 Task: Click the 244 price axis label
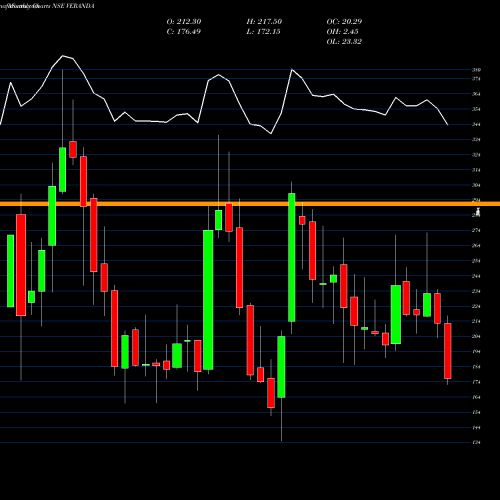tap(476, 276)
